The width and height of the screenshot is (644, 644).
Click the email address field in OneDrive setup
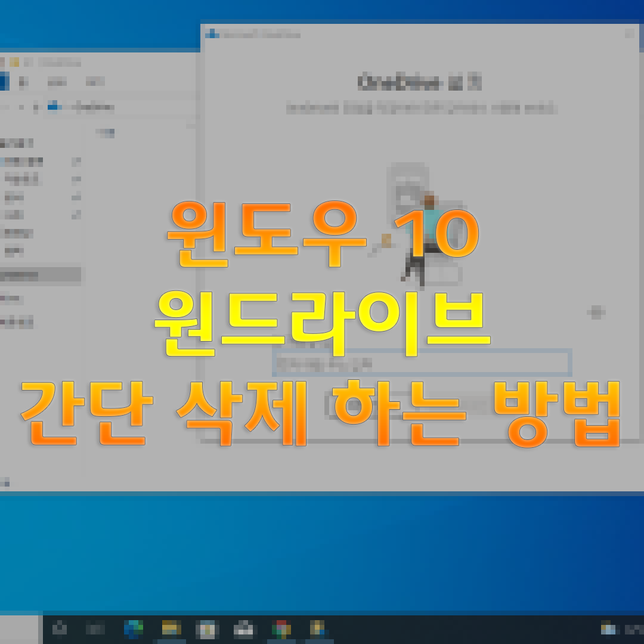pos(422,363)
